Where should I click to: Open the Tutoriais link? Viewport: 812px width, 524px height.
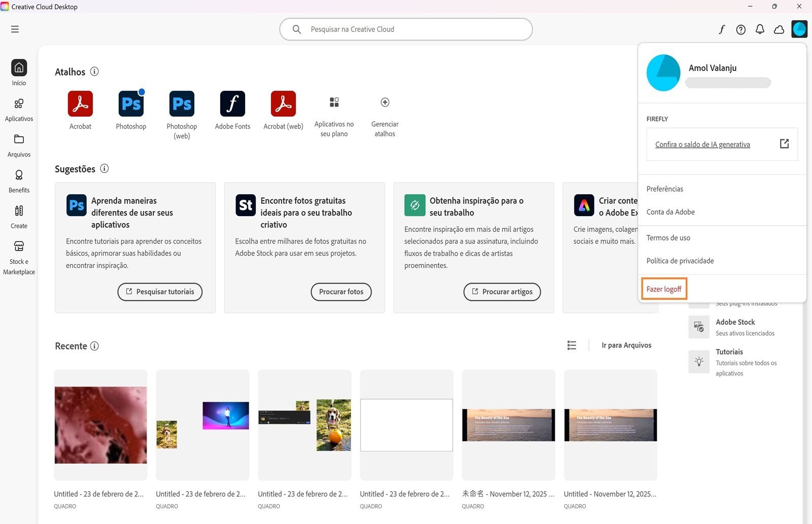[729, 352]
